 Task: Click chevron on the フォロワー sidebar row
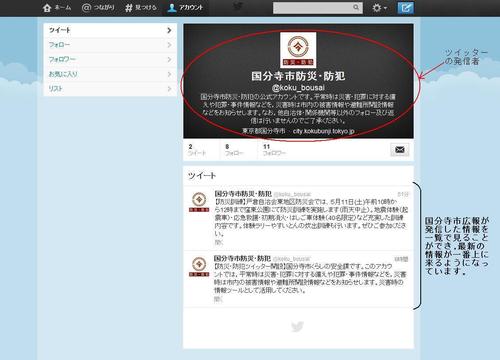click(169, 60)
